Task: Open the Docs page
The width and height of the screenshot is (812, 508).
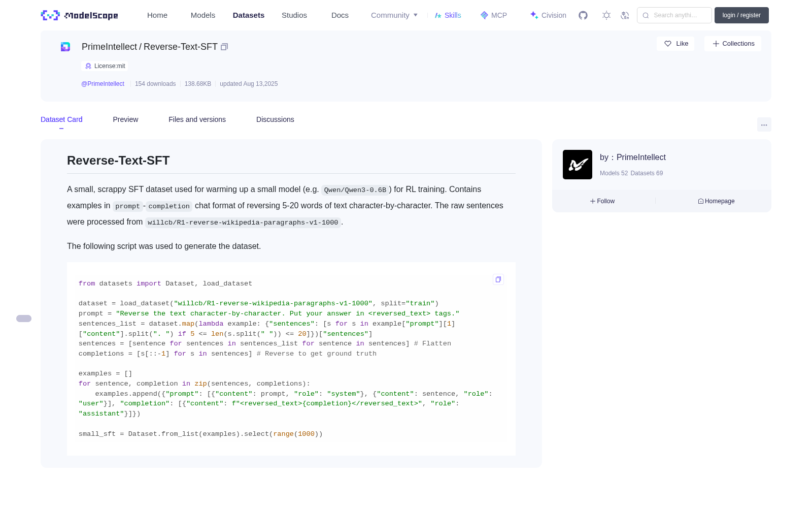Action: [340, 15]
